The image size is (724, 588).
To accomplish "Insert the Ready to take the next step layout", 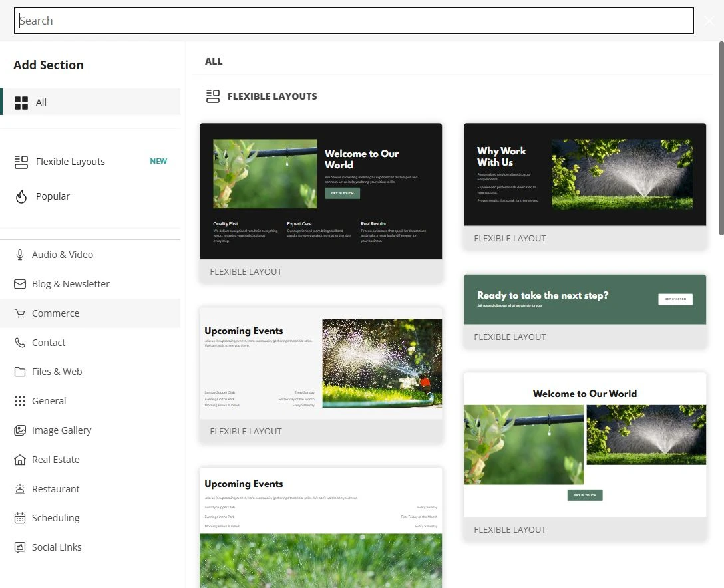I will tap(585, 311).
